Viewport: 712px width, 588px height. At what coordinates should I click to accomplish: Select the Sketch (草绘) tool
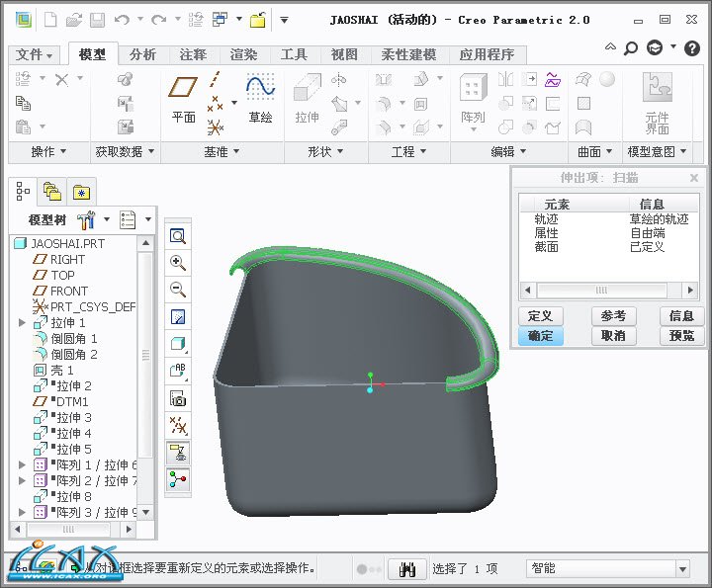(x=260, y=97)
